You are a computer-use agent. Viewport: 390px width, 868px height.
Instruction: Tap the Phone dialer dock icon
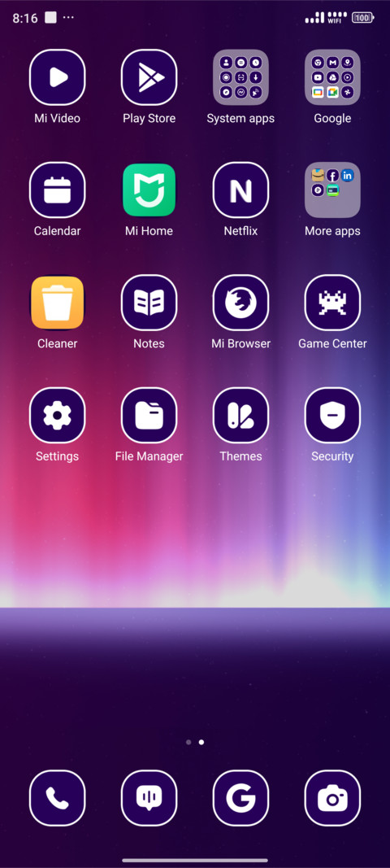click(x=57, y=798)
